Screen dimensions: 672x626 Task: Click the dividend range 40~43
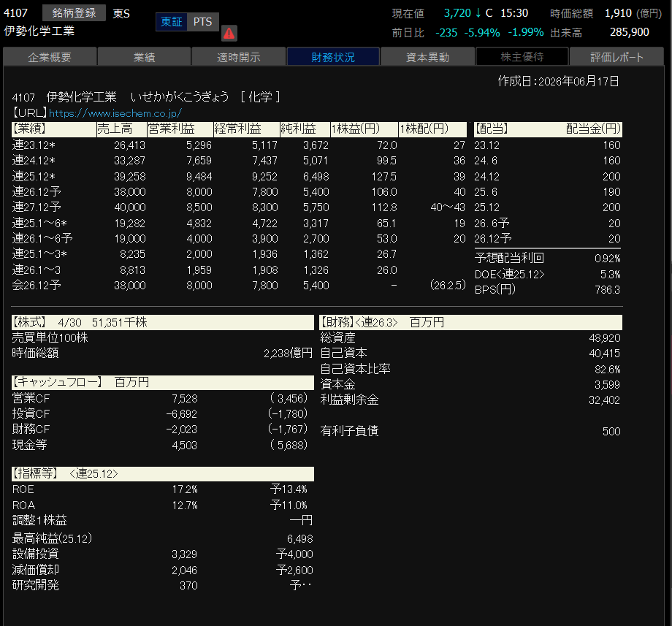[448, 207]
